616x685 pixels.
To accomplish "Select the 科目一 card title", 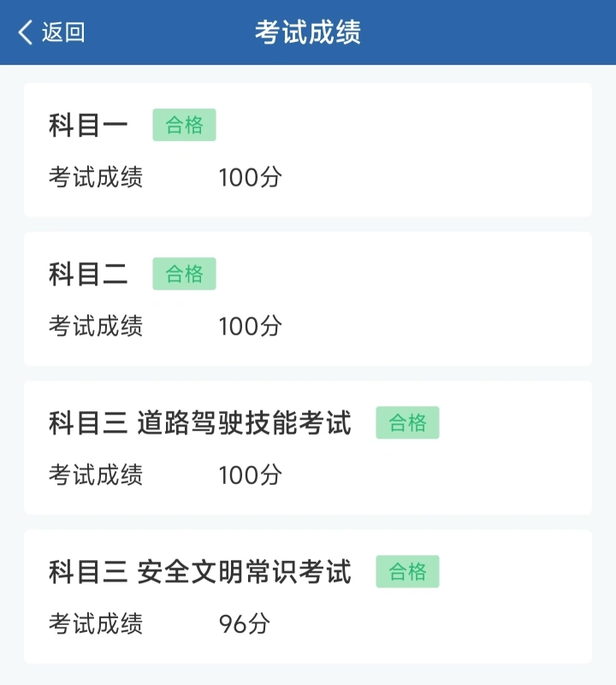I will click(x=88, y=126).
